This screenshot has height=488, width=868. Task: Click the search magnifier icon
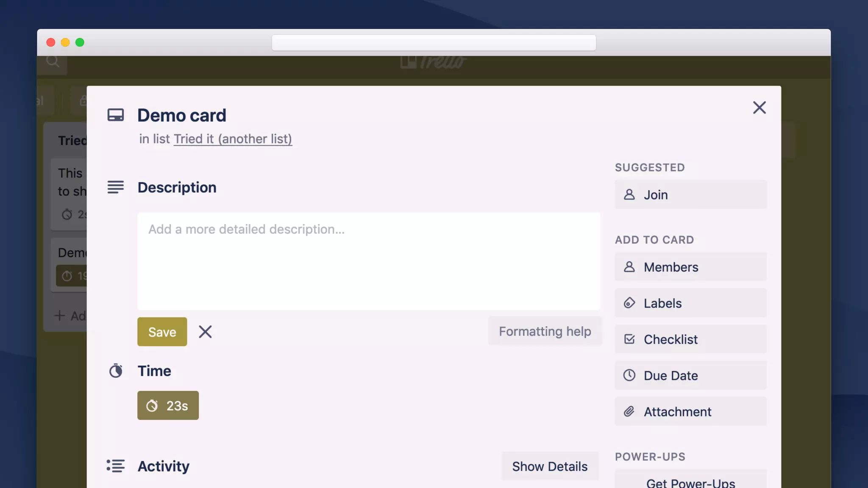53,61
